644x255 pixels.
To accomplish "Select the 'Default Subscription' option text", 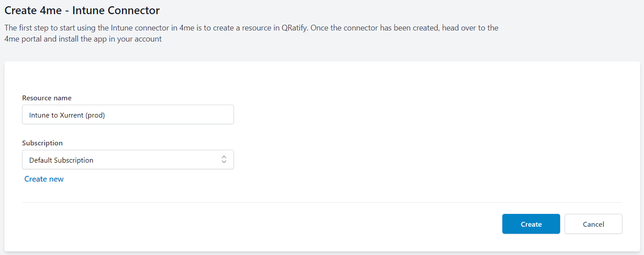I will 61,160.
